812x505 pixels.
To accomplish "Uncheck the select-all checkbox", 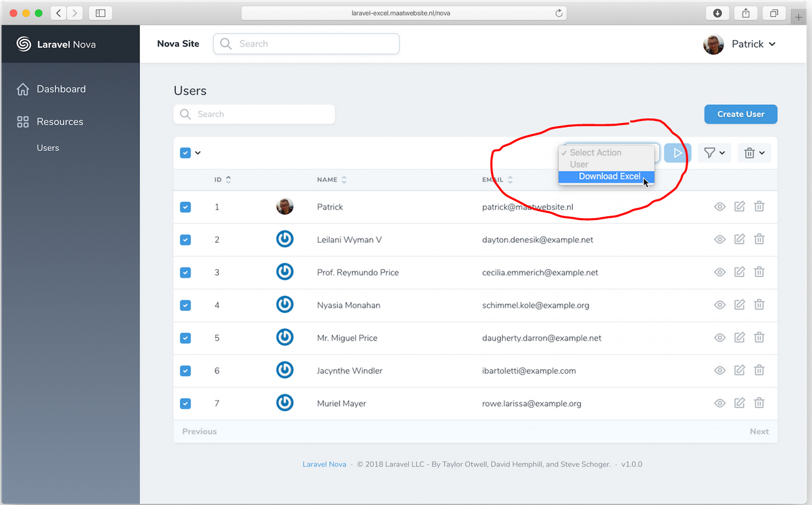I will tap(185, 153).
